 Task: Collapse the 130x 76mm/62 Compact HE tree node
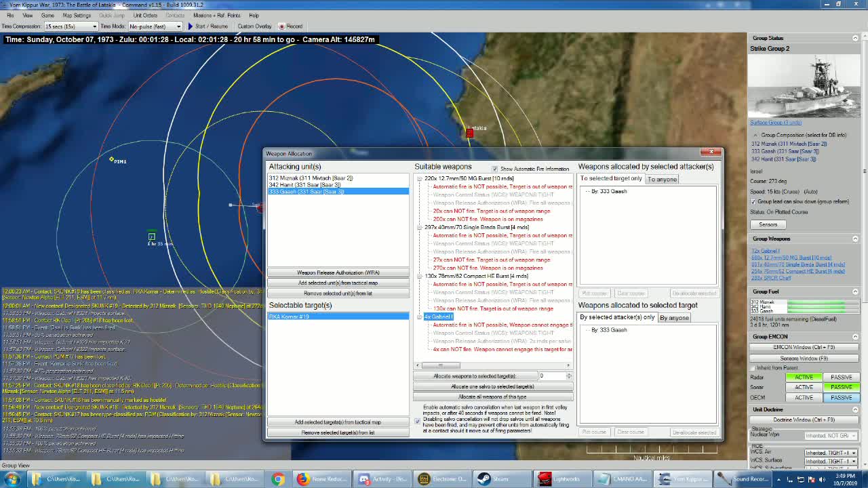pos(419,276)
